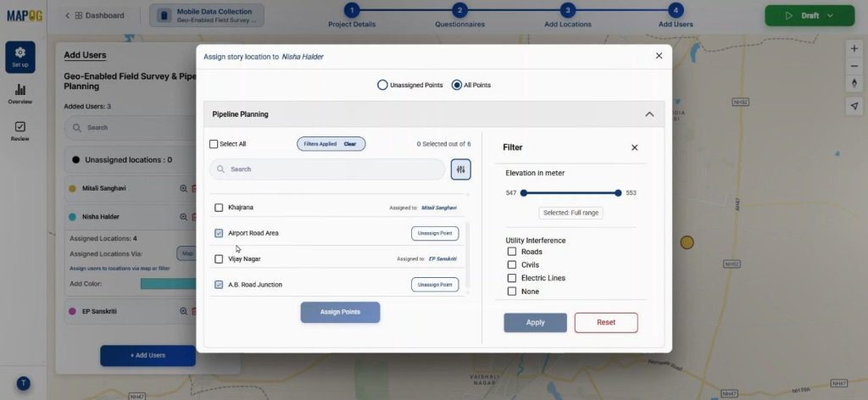Go back to Dashboard
868x400 pixels.
coord(95,15)
